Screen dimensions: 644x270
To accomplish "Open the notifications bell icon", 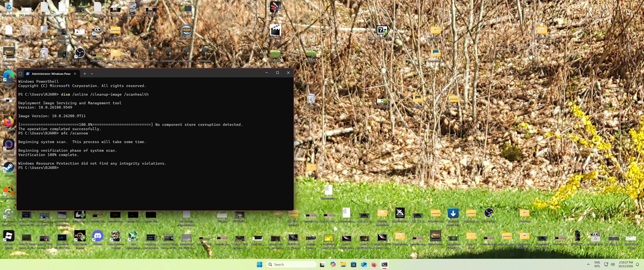I will click(x=637, y=265).
